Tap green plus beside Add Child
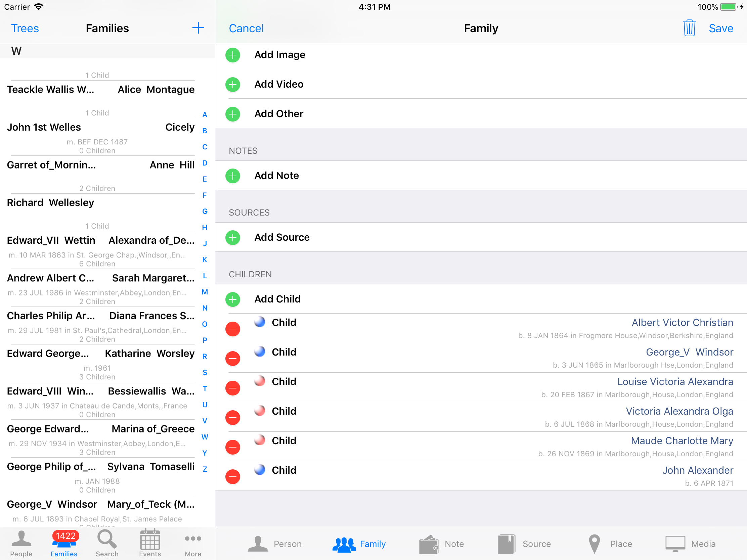This screenshot has height=560, width=747. (233, 299)
